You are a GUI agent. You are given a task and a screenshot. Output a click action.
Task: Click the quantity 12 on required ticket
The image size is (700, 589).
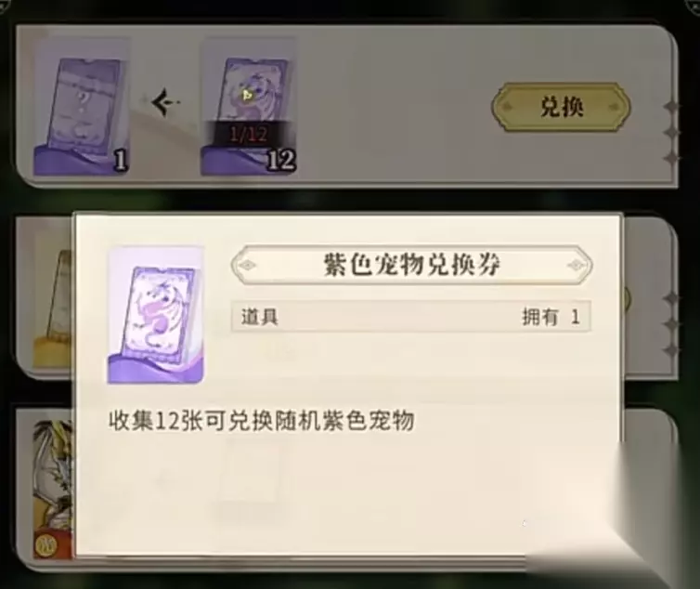click(281, 160)
